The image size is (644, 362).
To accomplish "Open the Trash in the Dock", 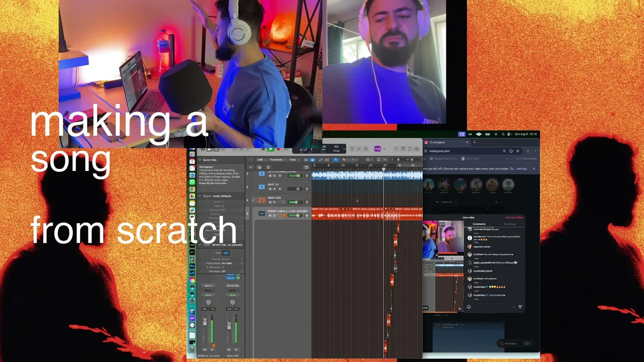I will (192, 348).
